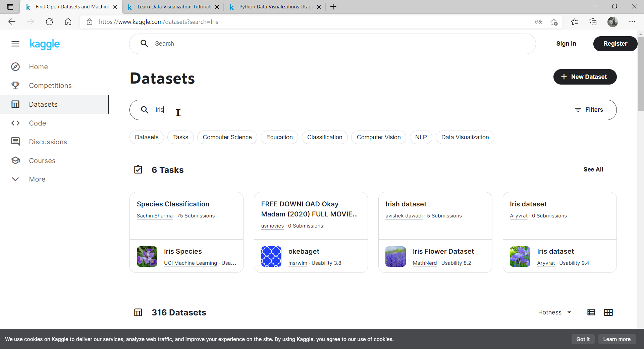The width and height of the screenshot is (644, 349).
Task: Click the translate icon in address bar
Action: 539,22
